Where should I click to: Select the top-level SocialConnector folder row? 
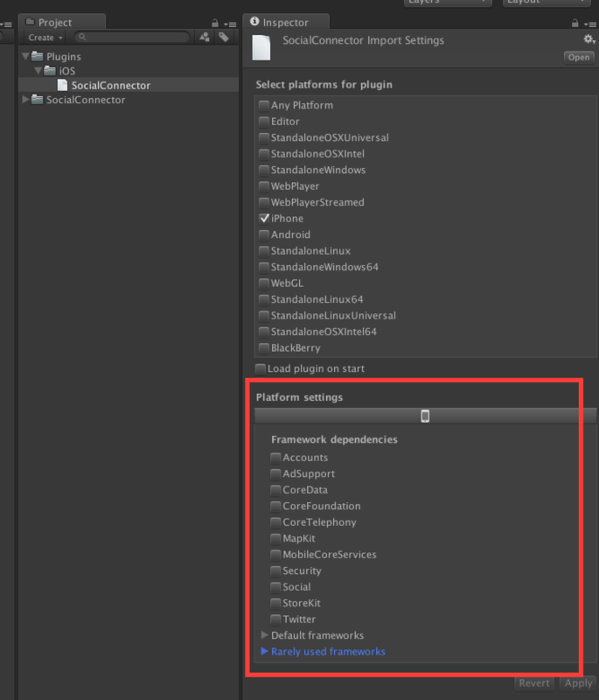pos(129,100)
